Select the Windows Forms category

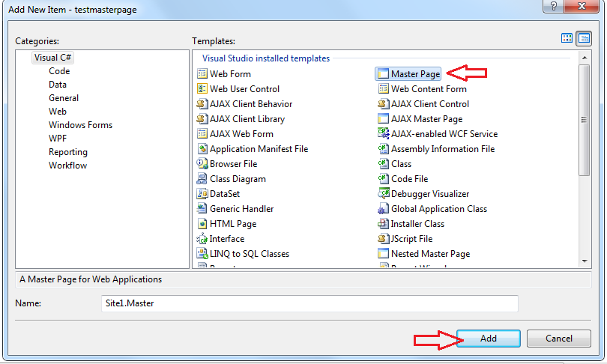(79, 125)
